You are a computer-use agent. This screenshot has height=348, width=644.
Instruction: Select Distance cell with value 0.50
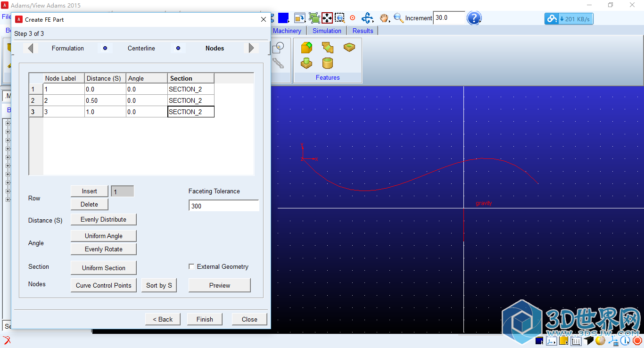point(105,100)
